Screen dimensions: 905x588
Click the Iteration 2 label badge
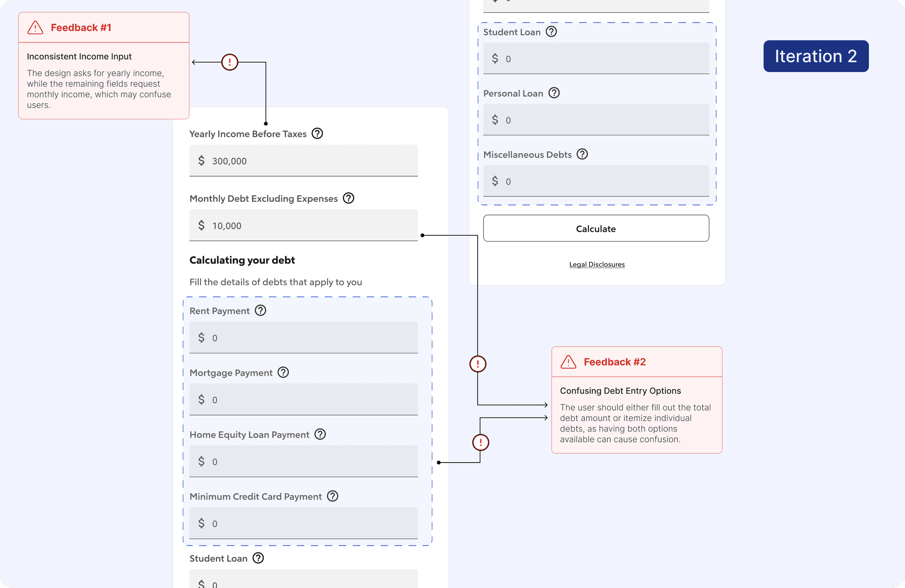(816, 56)
